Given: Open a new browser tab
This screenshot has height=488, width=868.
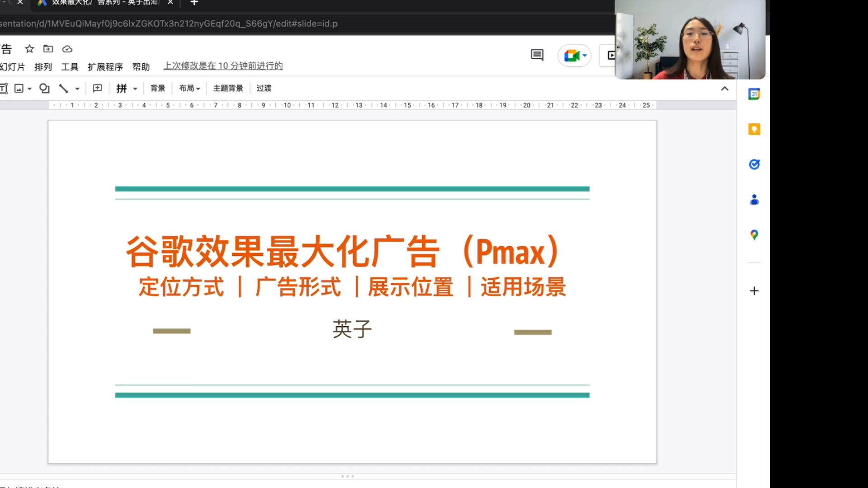Looking at the screenshot, I should tap(194, 3).
